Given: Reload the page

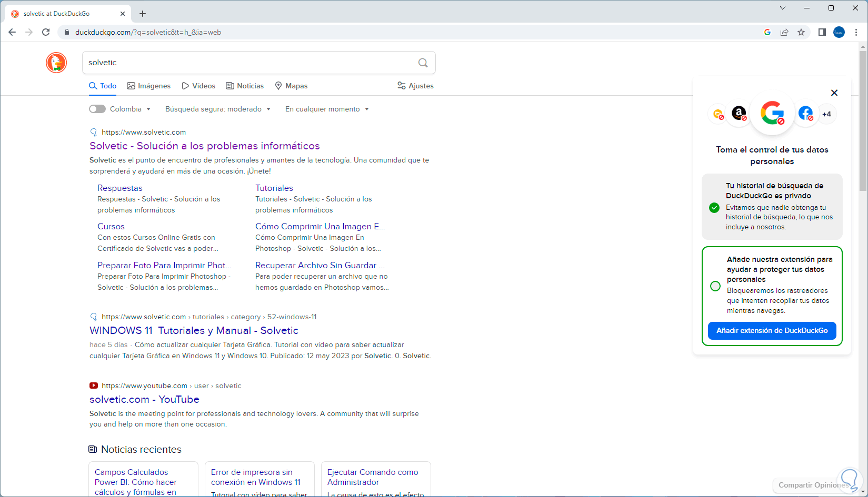Looking at the screenshot, I should coord(46,32).
